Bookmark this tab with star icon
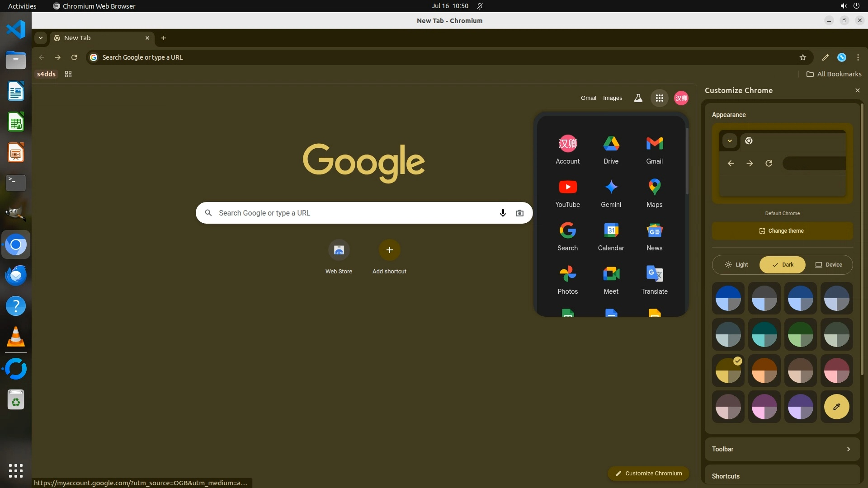 pos(802,57)
